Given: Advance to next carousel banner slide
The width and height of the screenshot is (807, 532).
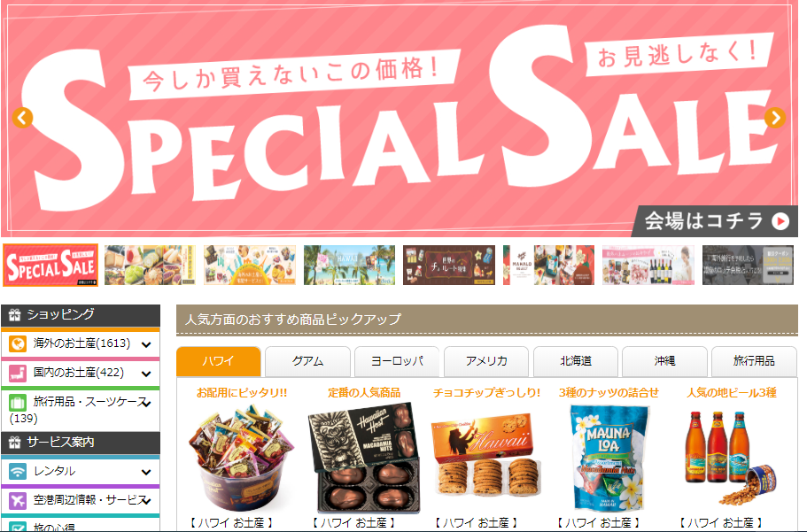Looking at the screenshot, I should click(x=774, y=118).
